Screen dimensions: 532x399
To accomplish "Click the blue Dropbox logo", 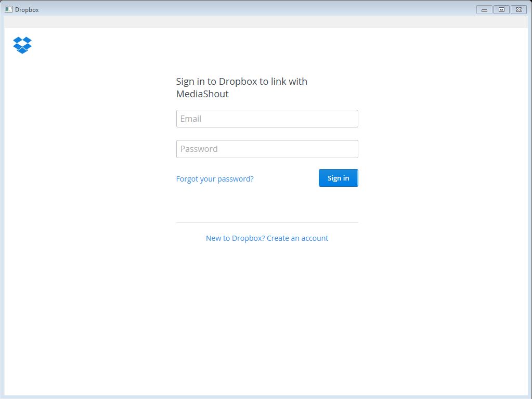I will (x=22, y=45).
